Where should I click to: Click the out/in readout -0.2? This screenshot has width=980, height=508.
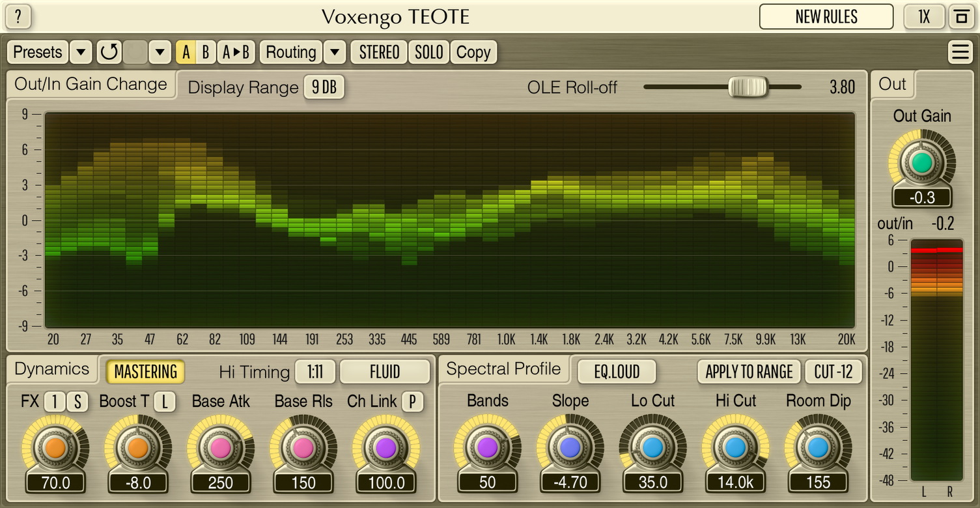click(942, 224)
